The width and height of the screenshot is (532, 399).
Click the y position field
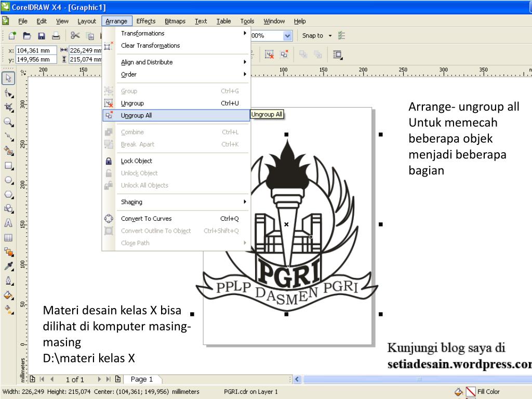click(36, 59)
